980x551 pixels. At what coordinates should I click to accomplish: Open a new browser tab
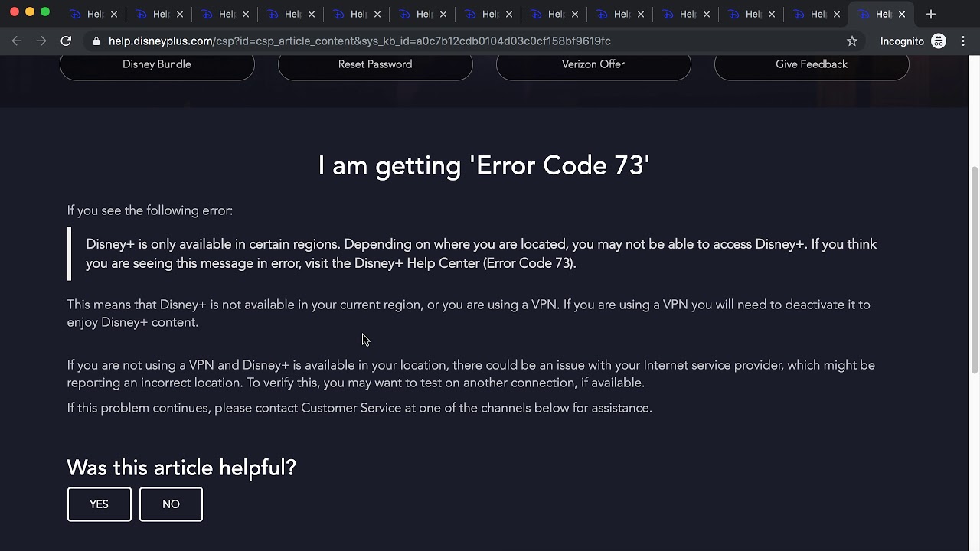click(930, 14)
